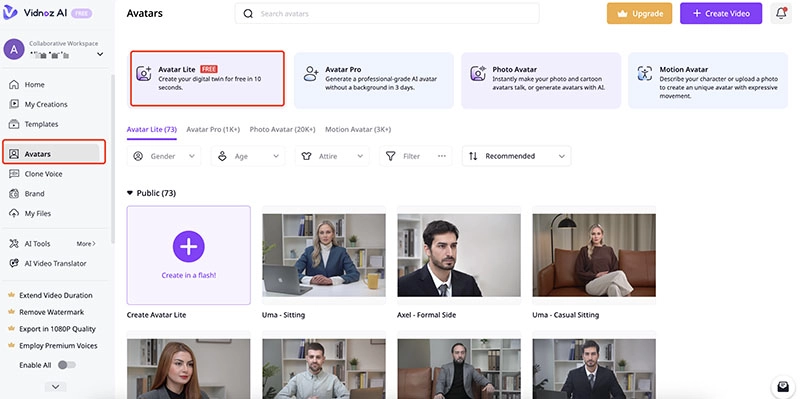Open the Attire dropdown
This screenshot has height=399, width=800.
[x=332, y=156]
